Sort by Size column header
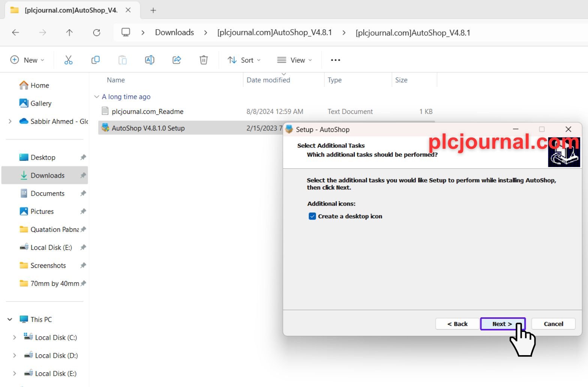The height and width of the screenshot is (387, 588). pos(401,80)
